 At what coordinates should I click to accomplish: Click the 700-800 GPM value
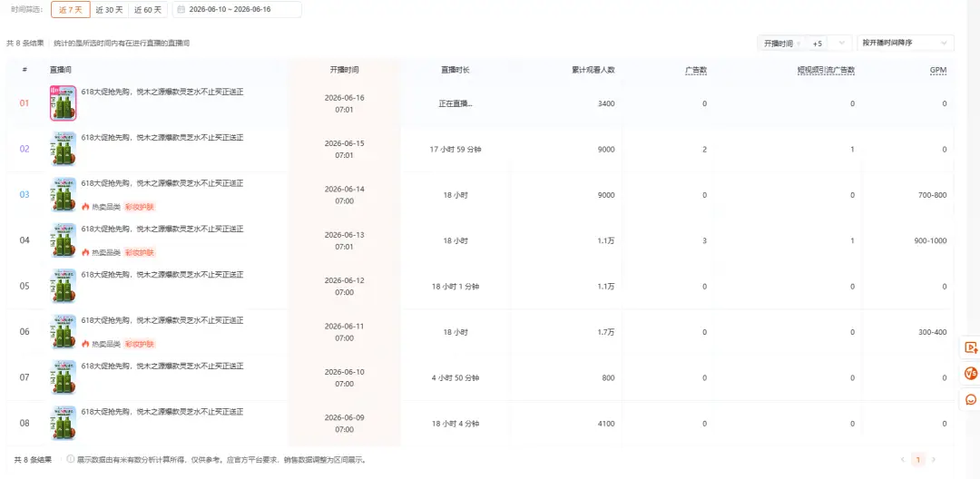pos(932,195)
